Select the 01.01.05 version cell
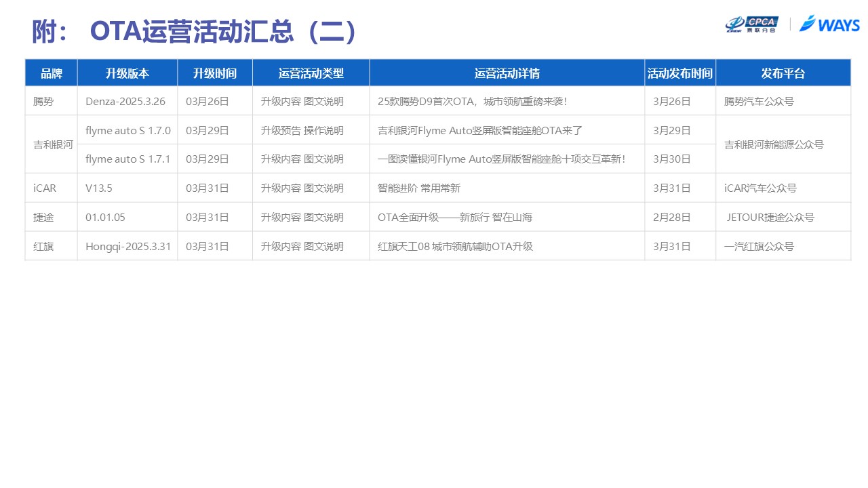 pos(127,217)
